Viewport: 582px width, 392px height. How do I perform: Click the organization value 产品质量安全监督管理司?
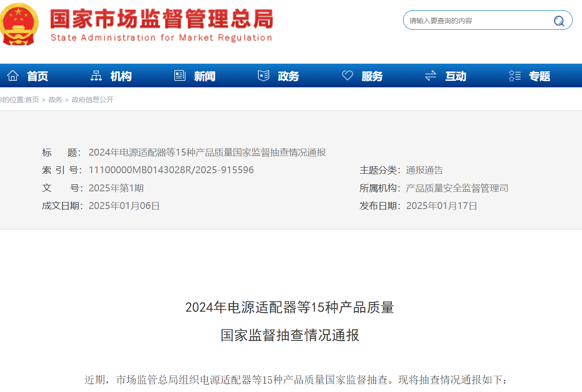coord(457,188)
